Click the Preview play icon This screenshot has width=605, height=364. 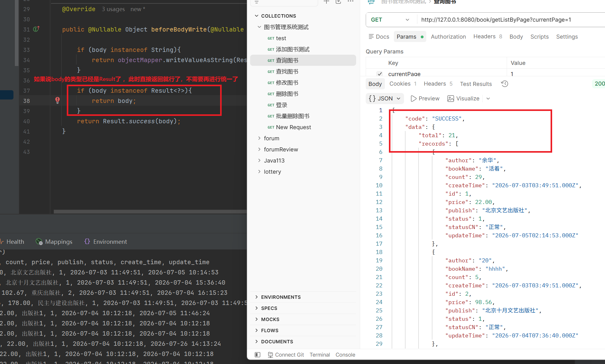pyautogui.click(x=413, y=99)
